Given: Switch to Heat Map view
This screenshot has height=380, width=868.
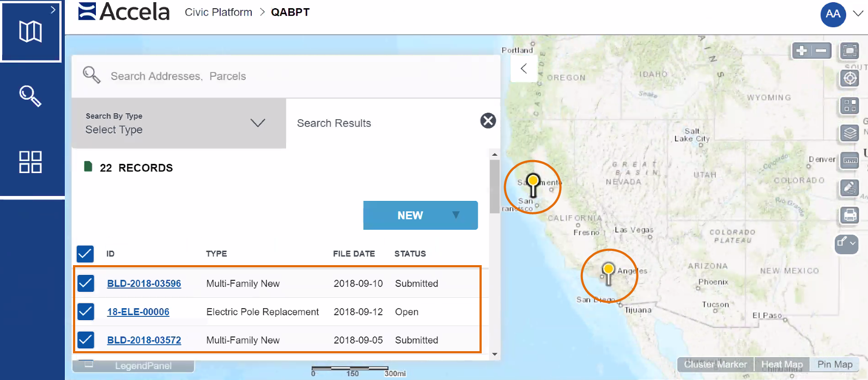Looking at the screenshot, I should point(782,364).
